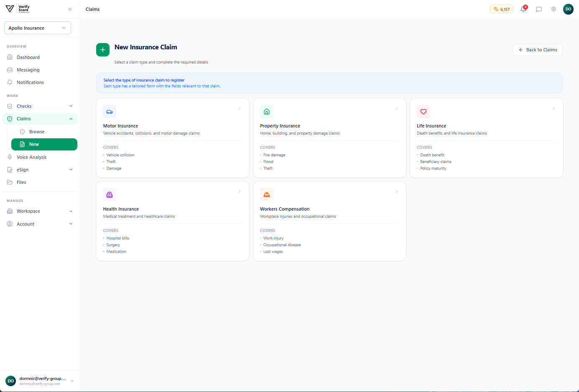Click the Files folder icon
579x392 pixels.
10,182
